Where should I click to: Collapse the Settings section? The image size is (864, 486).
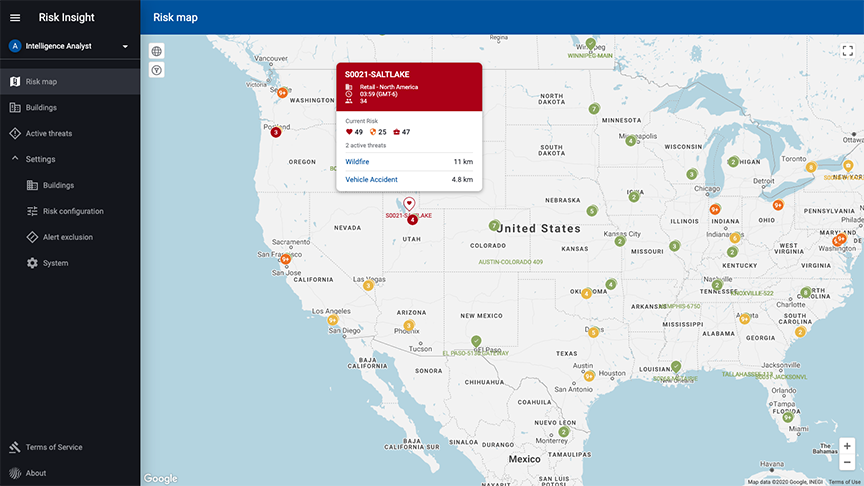pyautogui.click(x=15, y=159)
